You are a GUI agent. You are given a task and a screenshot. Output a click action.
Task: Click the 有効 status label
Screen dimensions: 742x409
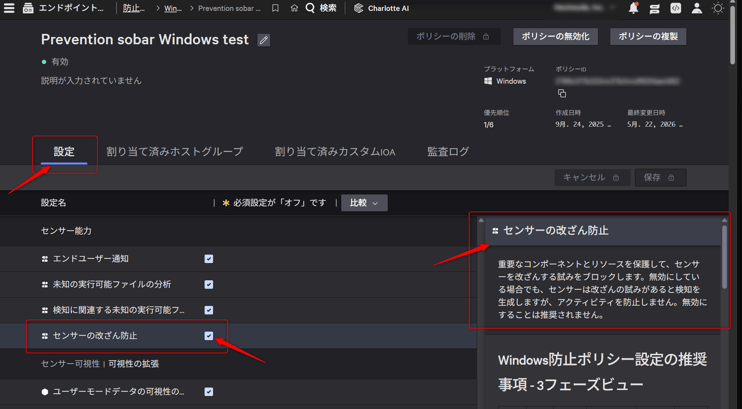pos(60,62)
